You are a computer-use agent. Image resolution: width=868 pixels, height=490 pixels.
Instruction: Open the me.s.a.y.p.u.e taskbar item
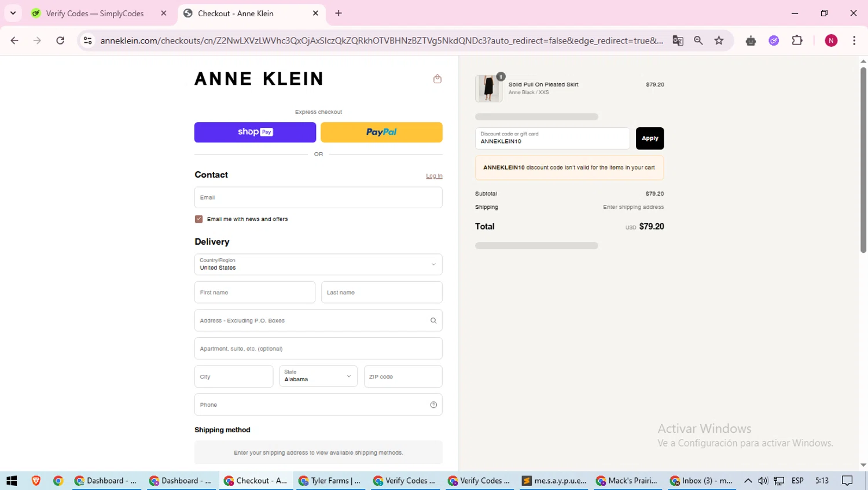click(554, 481)
